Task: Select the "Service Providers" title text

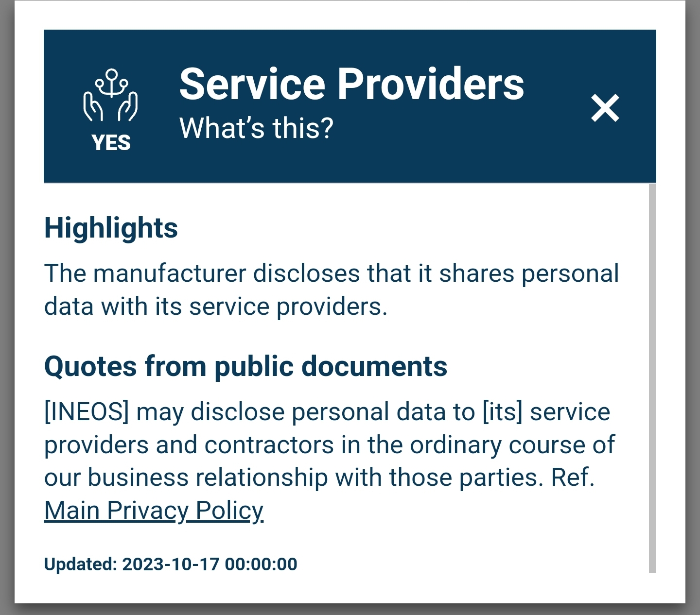Action: [x=351, y=84]
